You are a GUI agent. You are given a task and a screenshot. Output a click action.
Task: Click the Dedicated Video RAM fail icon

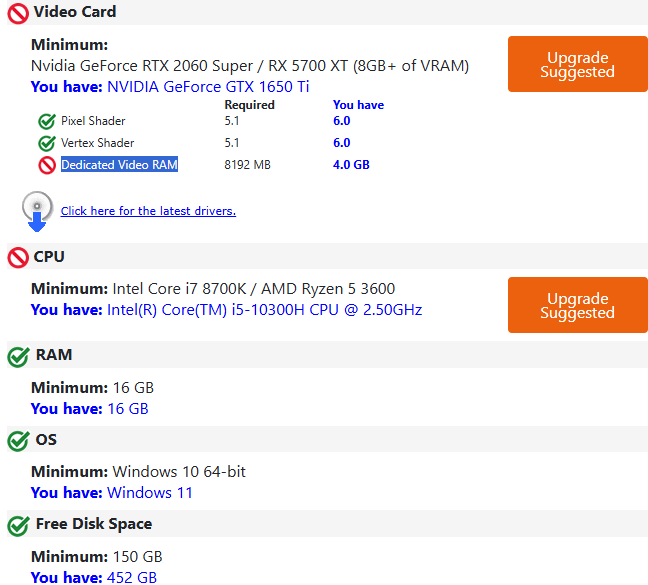(x=47, y=165)
